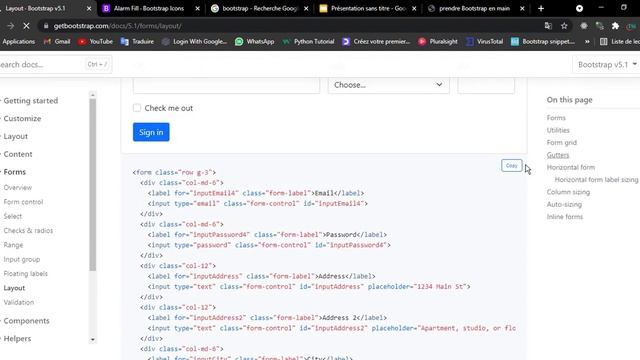Expand the Content section
The image size is (640, 360).
pos(18,154)
